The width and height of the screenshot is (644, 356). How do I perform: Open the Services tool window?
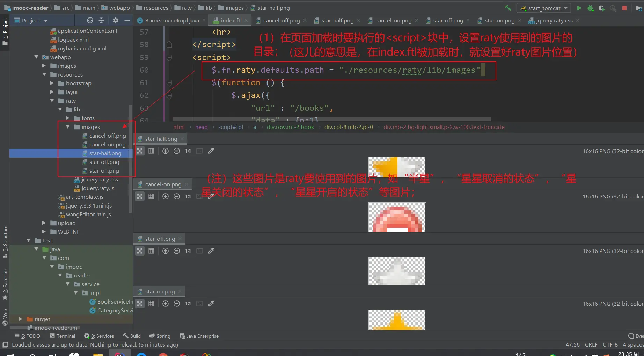[x=99, y=336]
